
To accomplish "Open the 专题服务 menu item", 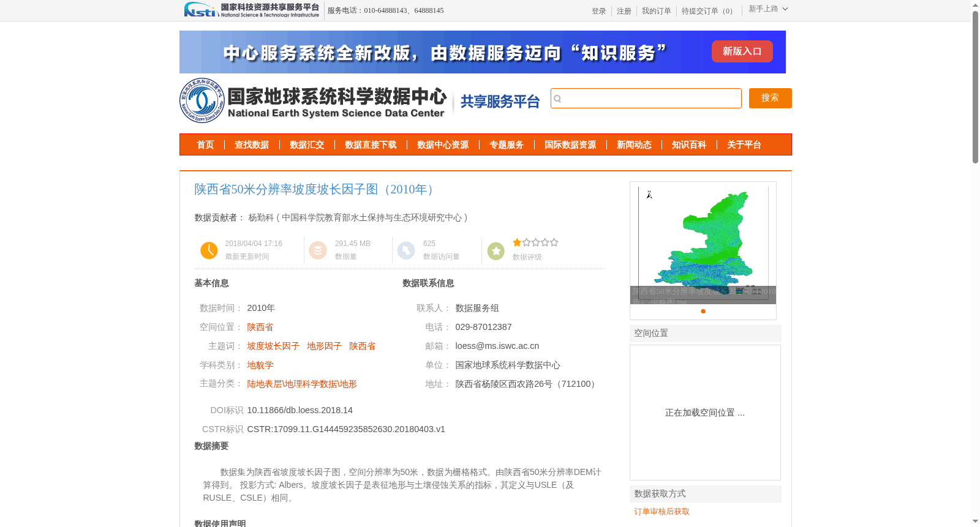I will point(507,145).
